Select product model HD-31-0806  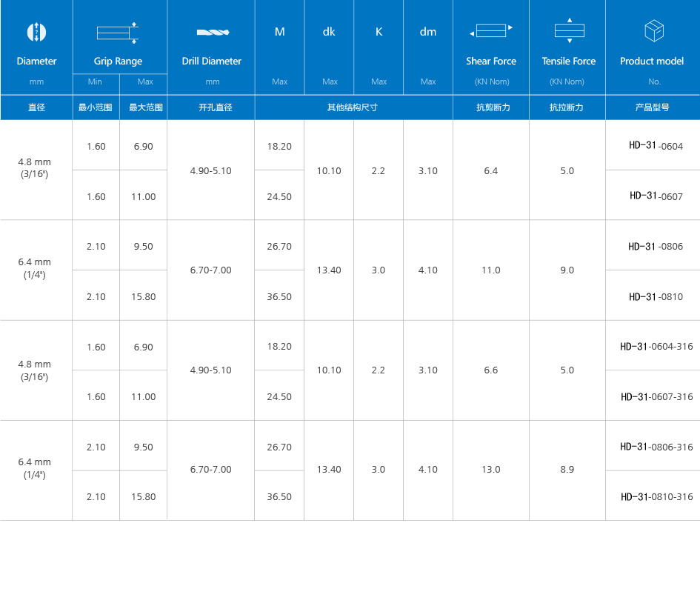pyautogui.click(x=656, y=247)
